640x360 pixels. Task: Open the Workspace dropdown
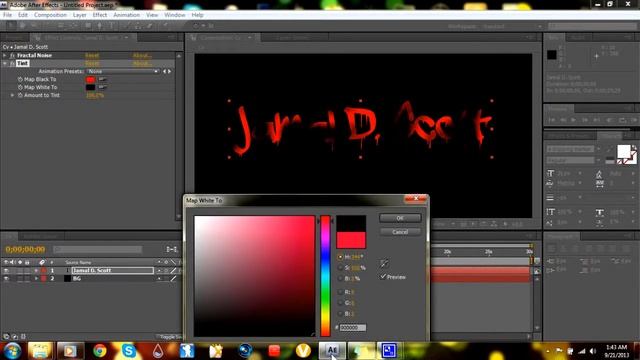512,27
